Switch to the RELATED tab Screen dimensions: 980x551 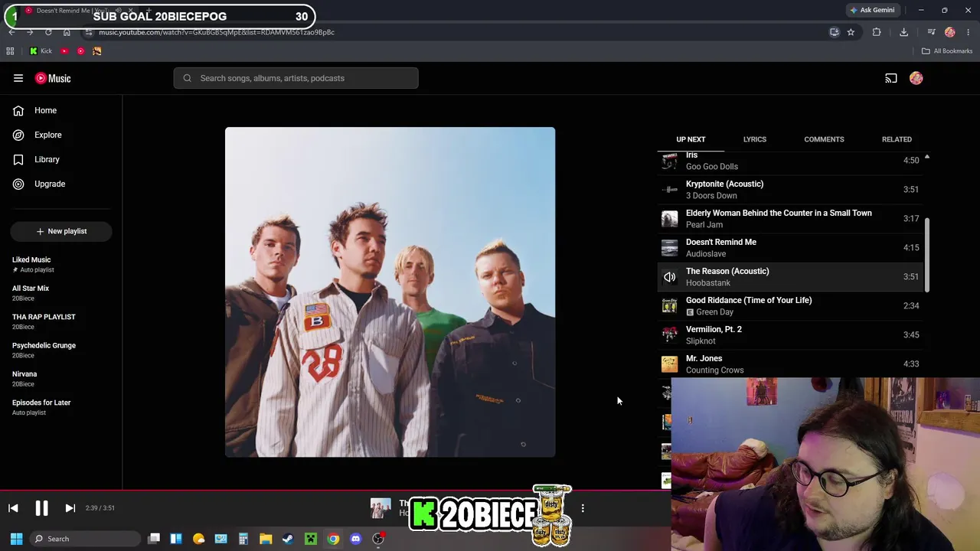click(897, 139)
